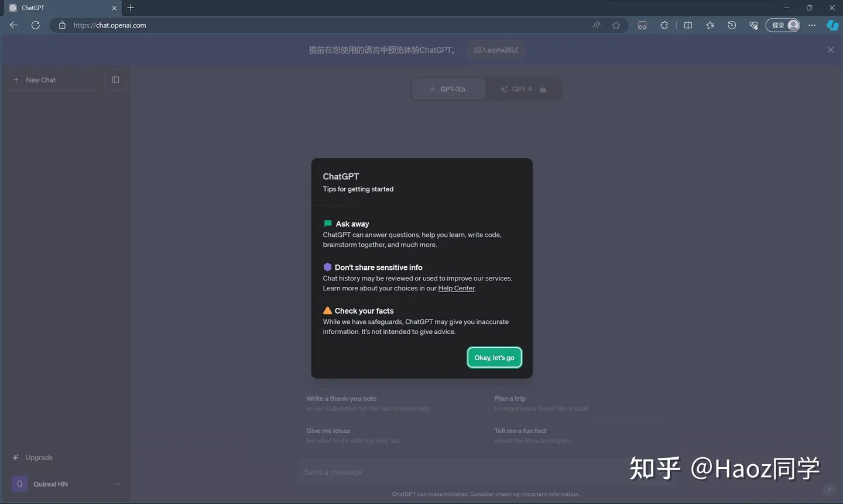The image size is (843, 504).
Task: Open browser history
Action: tap(732, 25)
